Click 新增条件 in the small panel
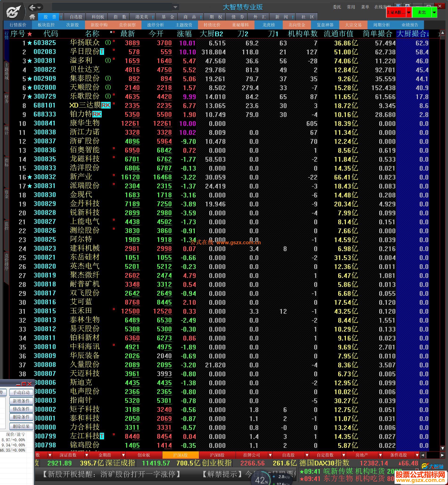This screenshot has height=485, width=448. 21,401
